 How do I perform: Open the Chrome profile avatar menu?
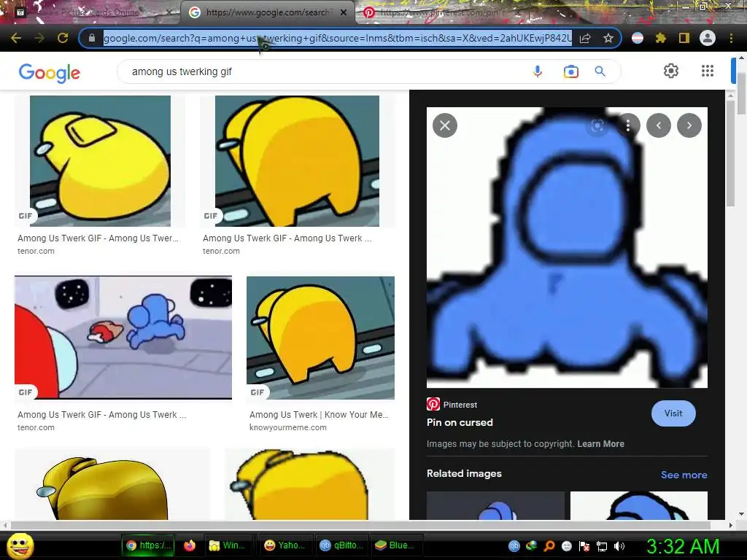click(708, 38)
